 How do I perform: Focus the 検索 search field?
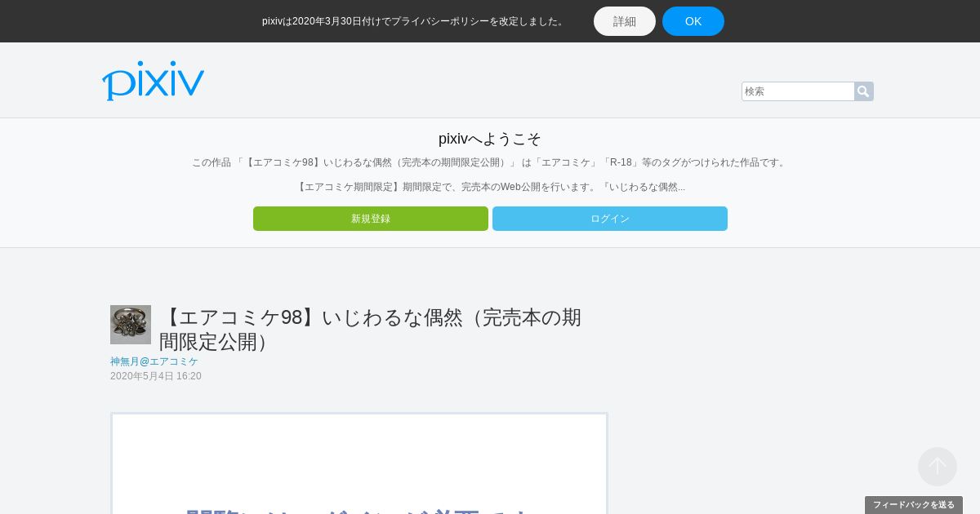[798, 91]
